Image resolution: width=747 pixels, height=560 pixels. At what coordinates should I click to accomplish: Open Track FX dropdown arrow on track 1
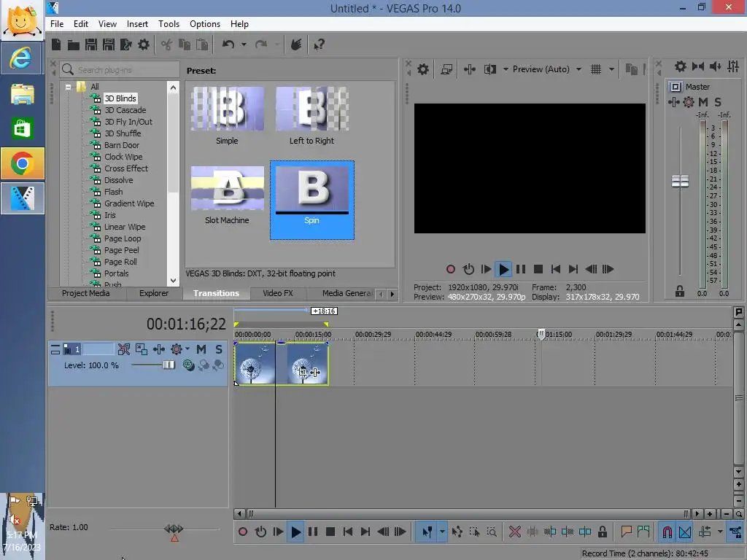point(187,349)
